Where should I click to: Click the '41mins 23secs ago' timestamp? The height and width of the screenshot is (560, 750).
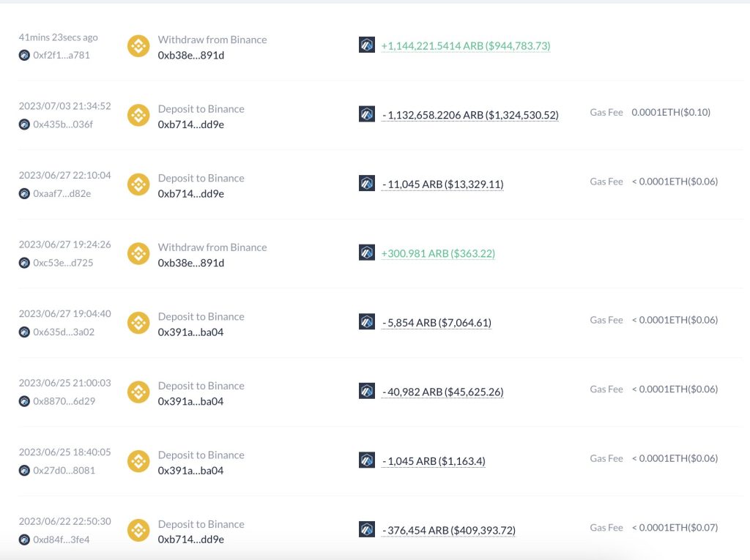59,37
